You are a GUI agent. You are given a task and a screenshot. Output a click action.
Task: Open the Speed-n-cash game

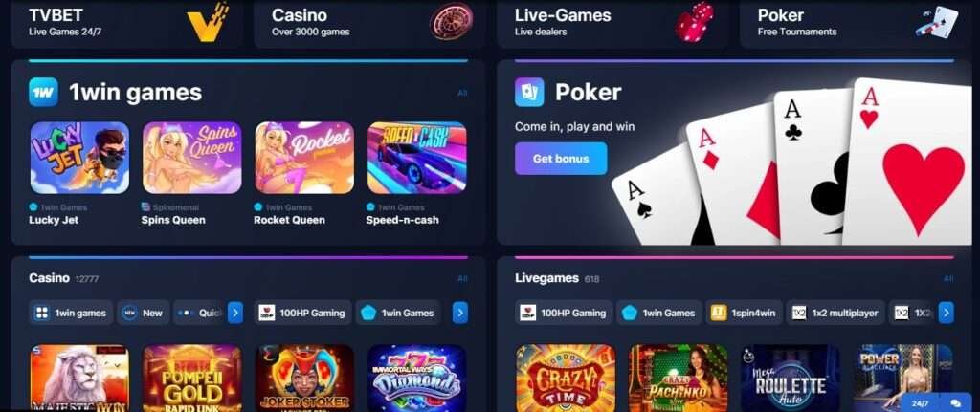417,158
